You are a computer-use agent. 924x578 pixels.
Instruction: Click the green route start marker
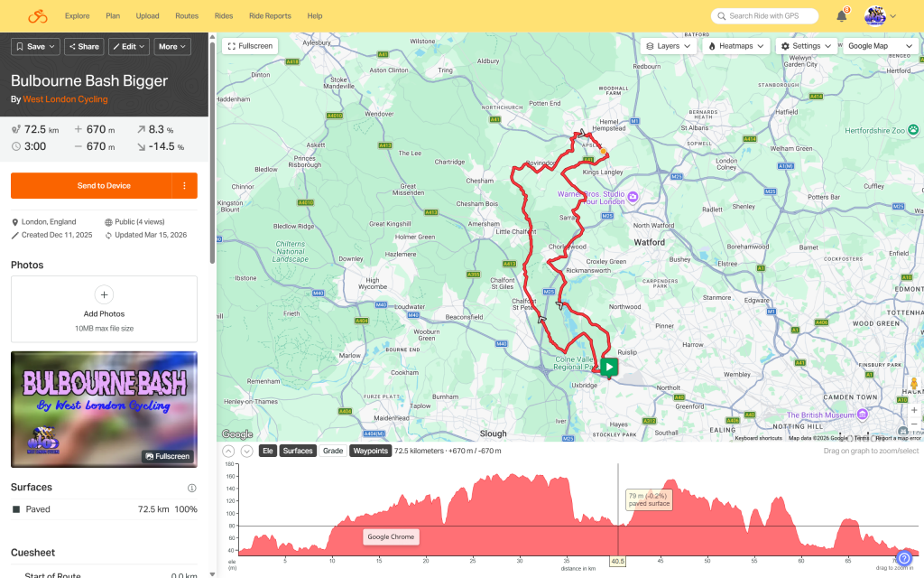coord(610,367)
